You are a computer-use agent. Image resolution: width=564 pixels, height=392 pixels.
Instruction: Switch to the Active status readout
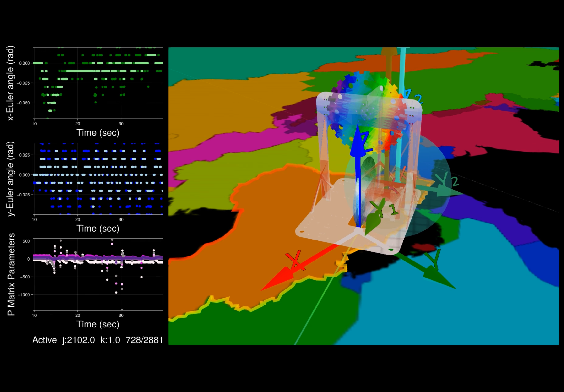44,340
